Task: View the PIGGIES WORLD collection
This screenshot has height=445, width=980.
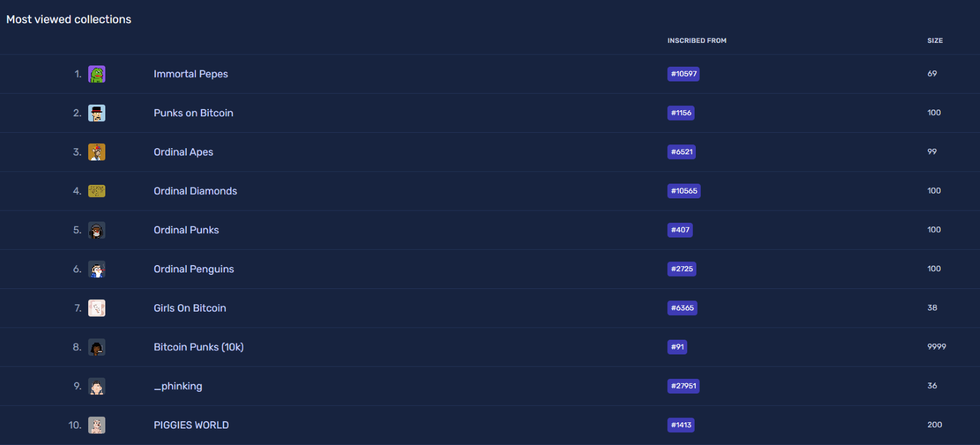Action: click(x=191, y=425)
